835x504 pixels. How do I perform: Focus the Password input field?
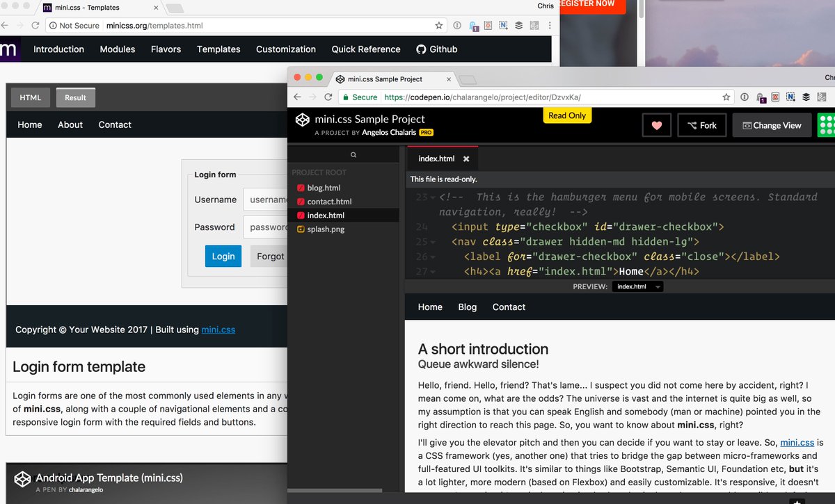(x=265, y=227)
